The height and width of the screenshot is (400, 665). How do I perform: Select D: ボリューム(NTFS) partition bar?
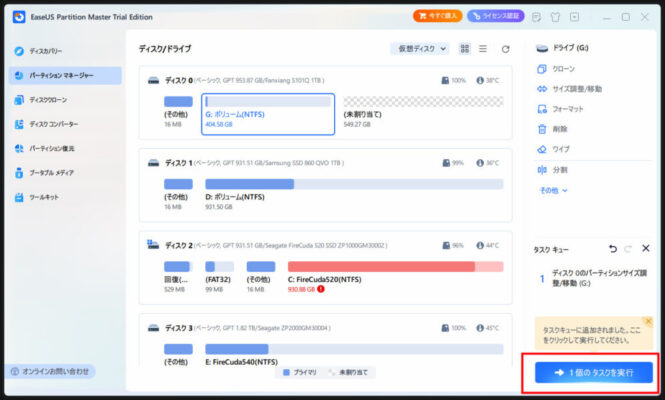354,184
